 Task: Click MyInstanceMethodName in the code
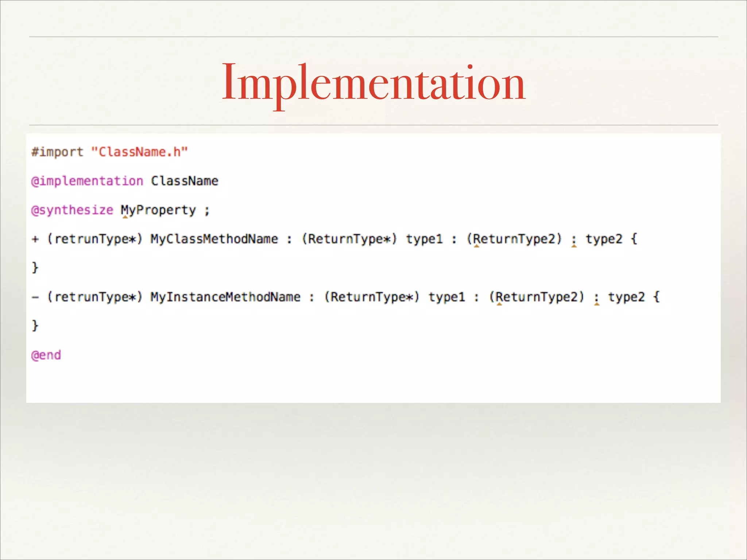coord(225,297)
